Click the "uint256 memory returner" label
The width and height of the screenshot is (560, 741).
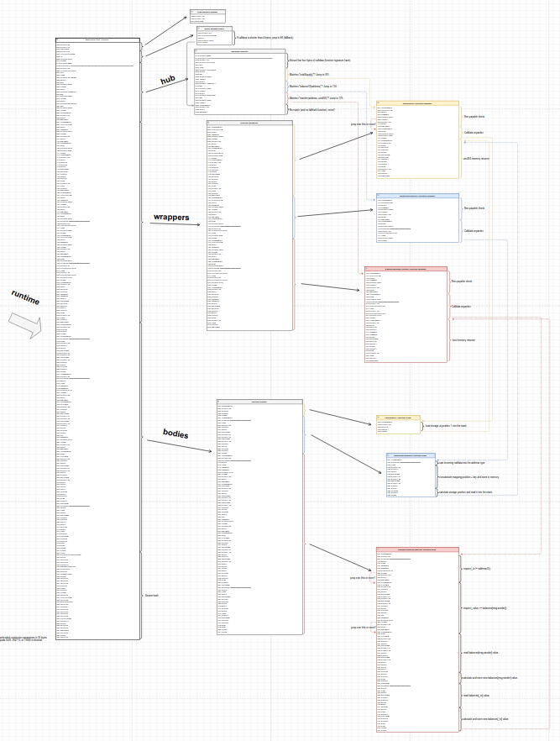(476, 158)
